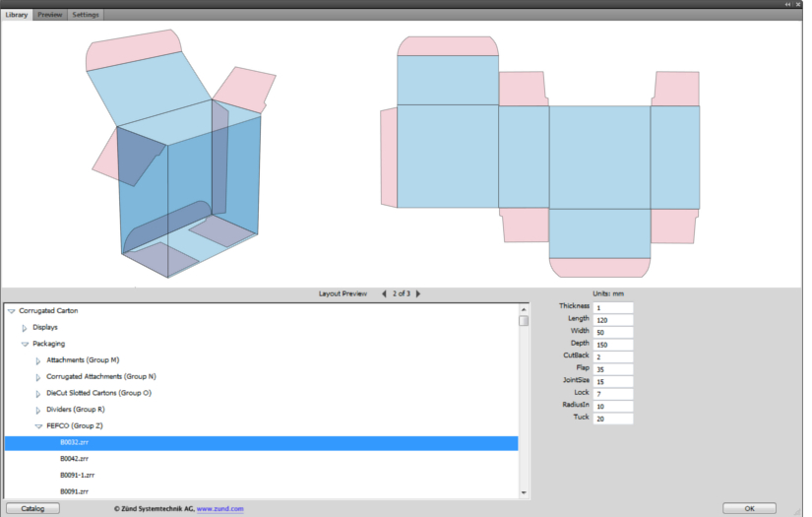The width and height of the screenshot is (812, 517).
Task: Select Corrugated Attachments (Group N) label
Action: click(101, 376)
